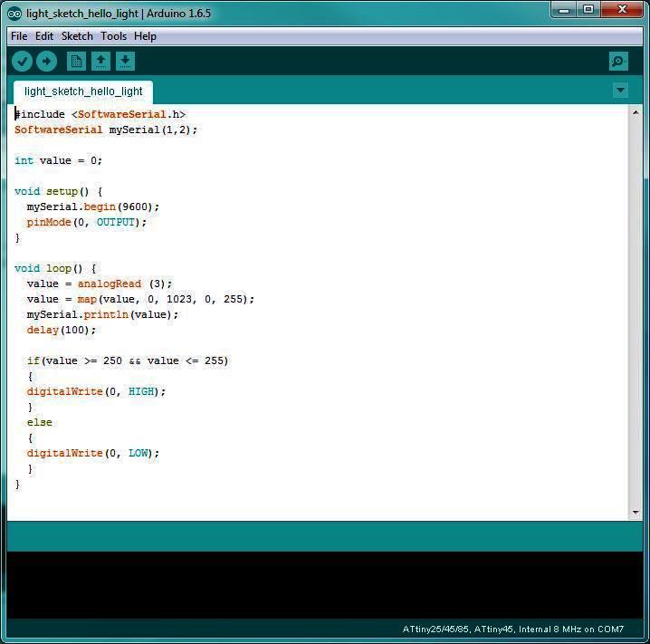
Task: Select the light_sketch_hello_light tab
Action: point(83,91)
